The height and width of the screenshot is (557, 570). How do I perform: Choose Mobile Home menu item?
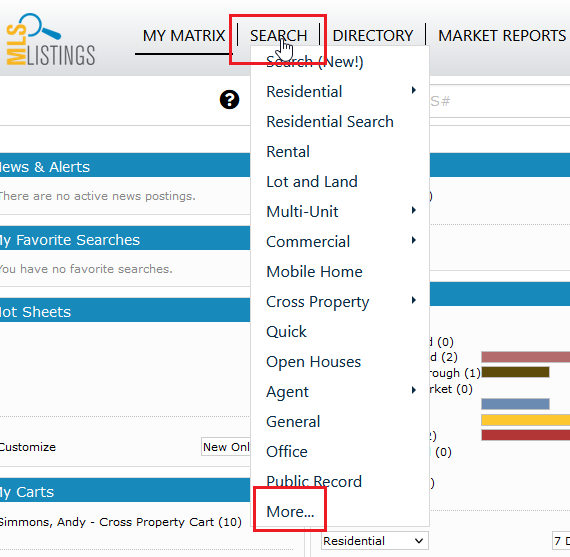pyautogui.click(x=314, y=272)
